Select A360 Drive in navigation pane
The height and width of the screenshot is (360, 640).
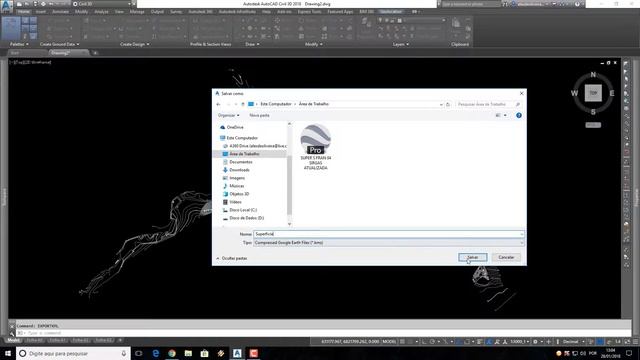point(255,146)
